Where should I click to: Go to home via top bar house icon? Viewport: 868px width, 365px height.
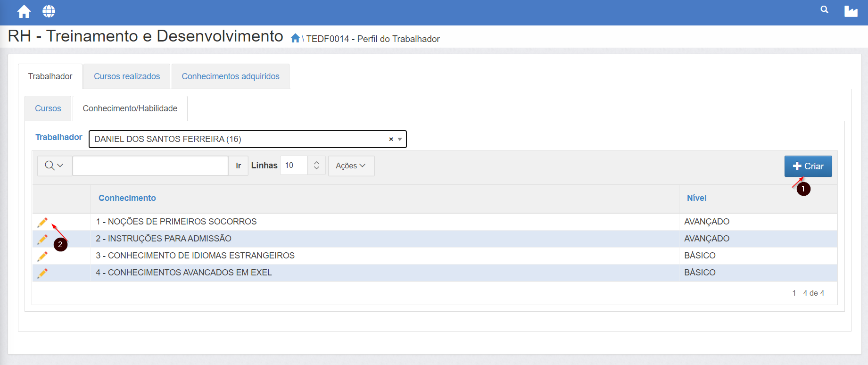click(24, 11)
